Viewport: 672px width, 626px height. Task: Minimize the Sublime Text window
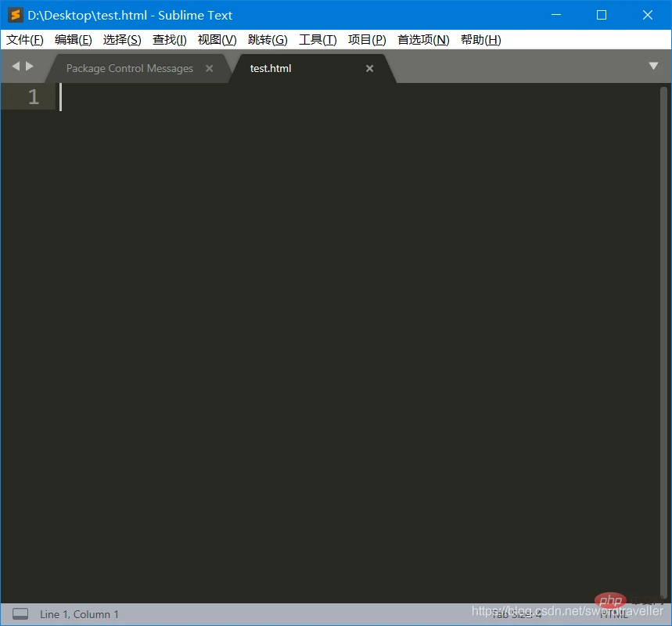point(556,15)
